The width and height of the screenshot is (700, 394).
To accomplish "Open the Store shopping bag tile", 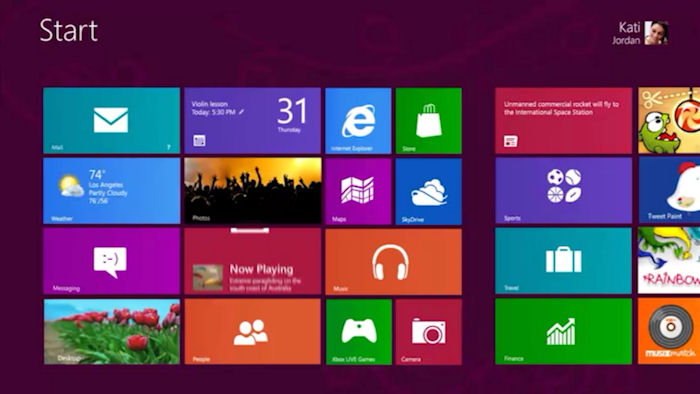I will point(429,120).
